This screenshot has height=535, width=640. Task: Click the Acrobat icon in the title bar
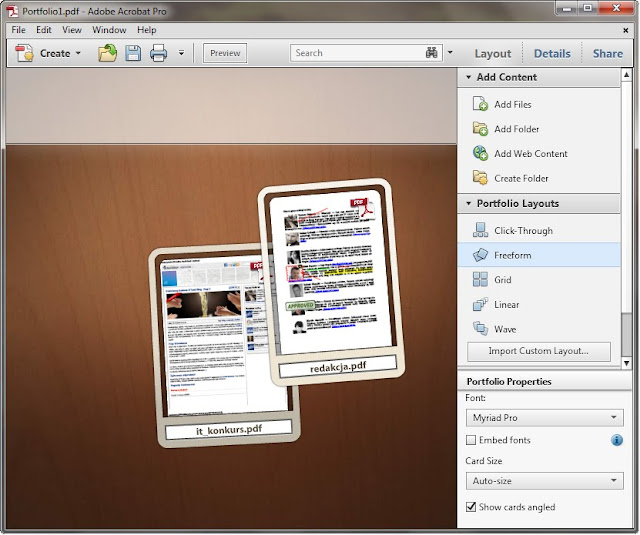[x=12, y=11]
